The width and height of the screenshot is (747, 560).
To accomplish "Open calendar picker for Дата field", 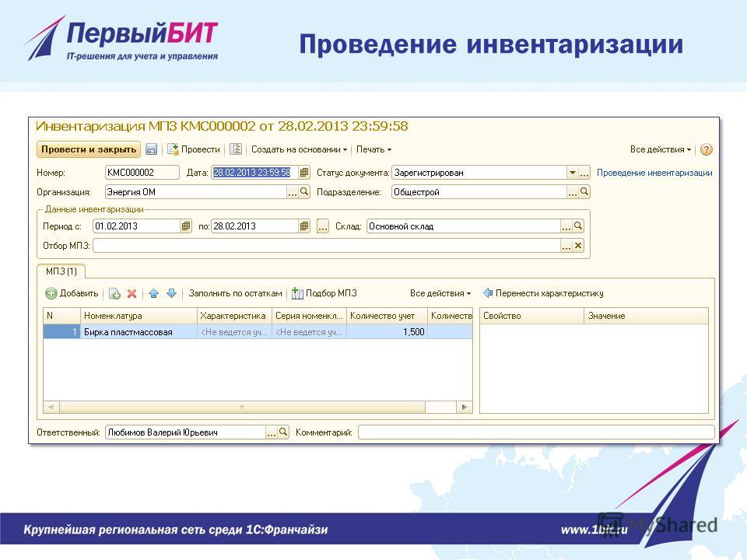I will coord(304,173).
